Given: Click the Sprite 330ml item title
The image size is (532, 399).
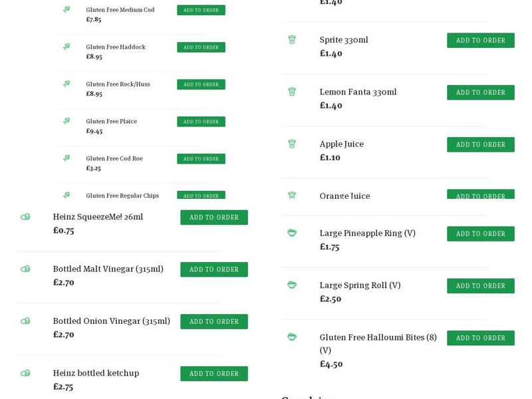Looking at the screenshot, I should 343,40.
